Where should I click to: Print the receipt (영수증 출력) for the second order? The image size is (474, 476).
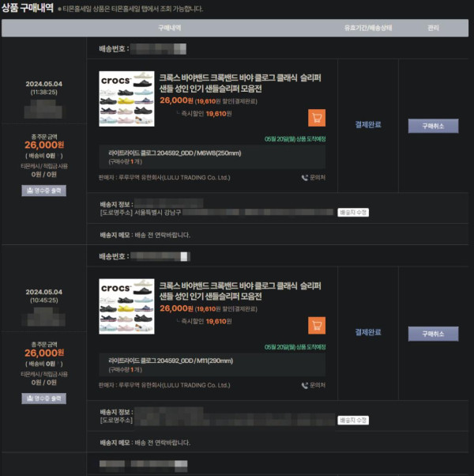click(43, 399)
